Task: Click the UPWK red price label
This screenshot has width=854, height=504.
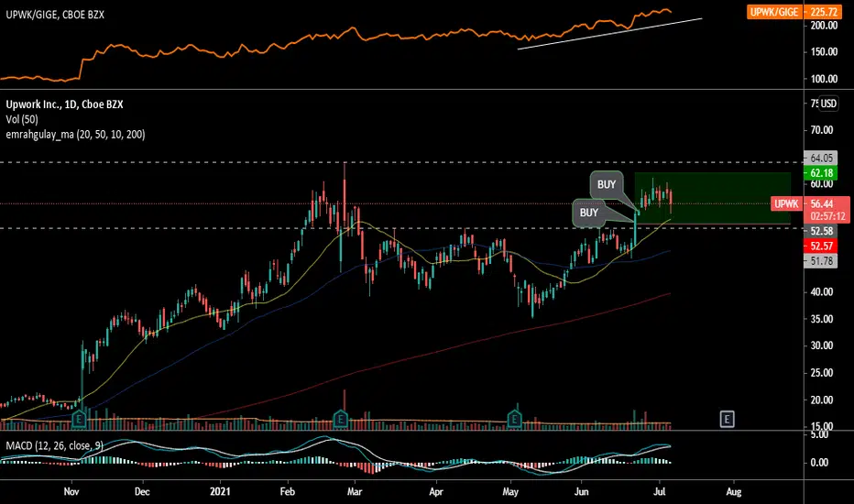Action: (x=786, y=203)
